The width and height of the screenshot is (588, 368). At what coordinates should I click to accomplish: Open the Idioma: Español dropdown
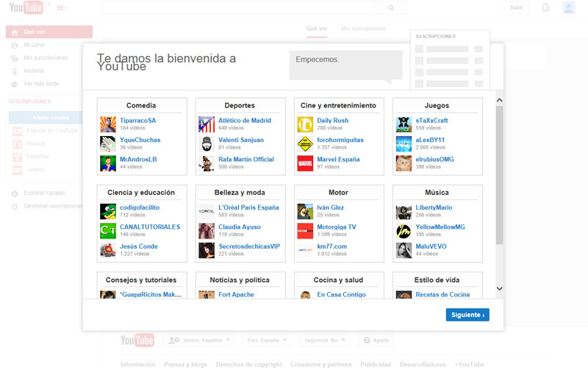[198, 340]
